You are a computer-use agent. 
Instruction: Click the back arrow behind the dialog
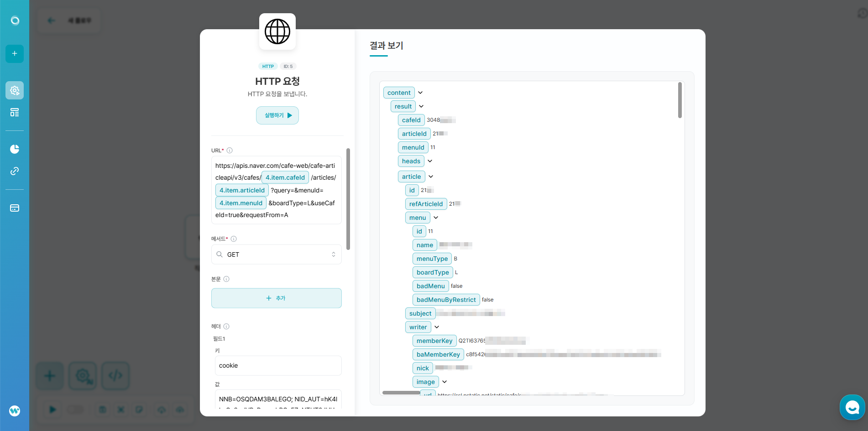click(x=52, y=21)
